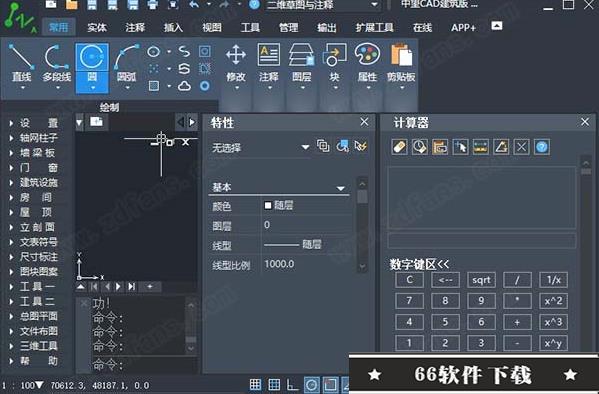Open calculator help icon
The height and width of the screenshot is (394, 599).
542,147
